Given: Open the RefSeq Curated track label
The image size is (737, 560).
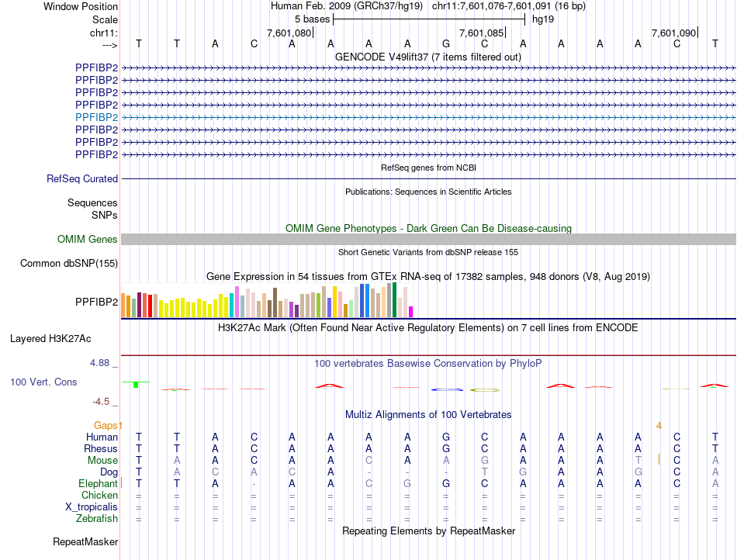Looking at the screenshot, I should pyautogui.click(x=82, y=179).
